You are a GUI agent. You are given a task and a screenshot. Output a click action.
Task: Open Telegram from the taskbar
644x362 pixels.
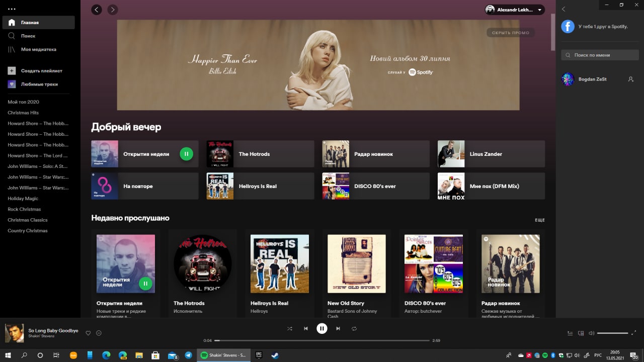[x=188, y=355]
